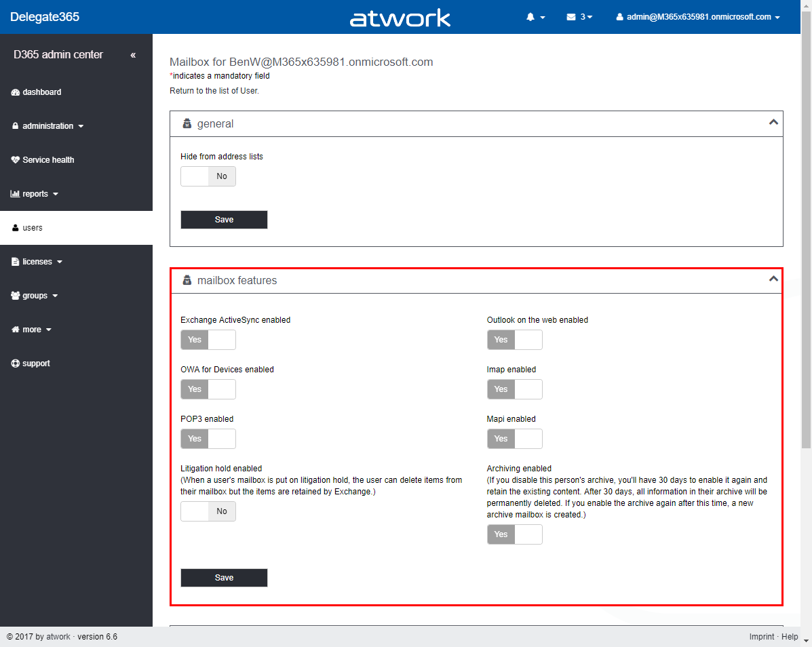Image resolution: width=812 pixels, height=647 pixels.
Task: Expand the licenses menu
Action: click(37, 262)
